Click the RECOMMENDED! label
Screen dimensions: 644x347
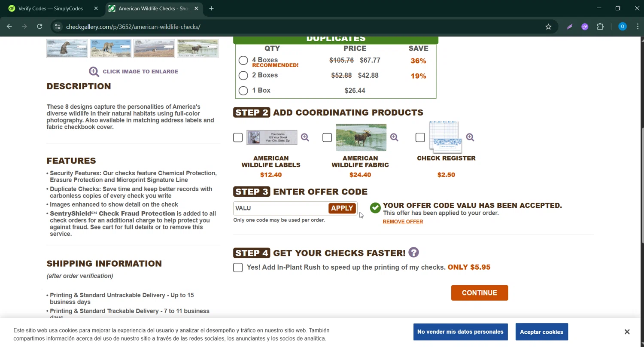coord(275,65)
